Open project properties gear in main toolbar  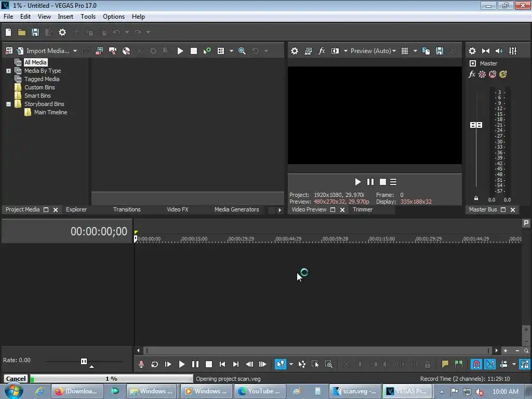(x=62, y=32)
